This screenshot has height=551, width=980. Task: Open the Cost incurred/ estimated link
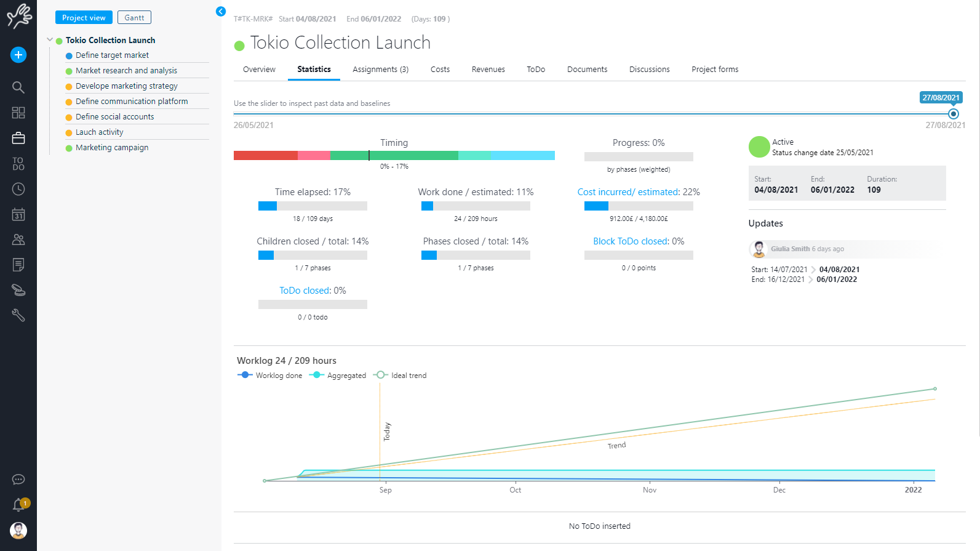click(x=628, y=192)
